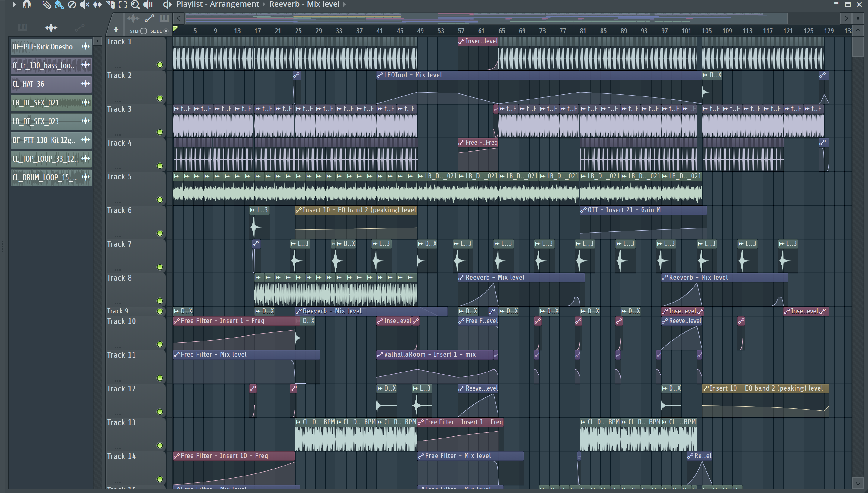Toggle the STEP checkbox
This screenshot has height=493, width=868.
tap(144, 31)
